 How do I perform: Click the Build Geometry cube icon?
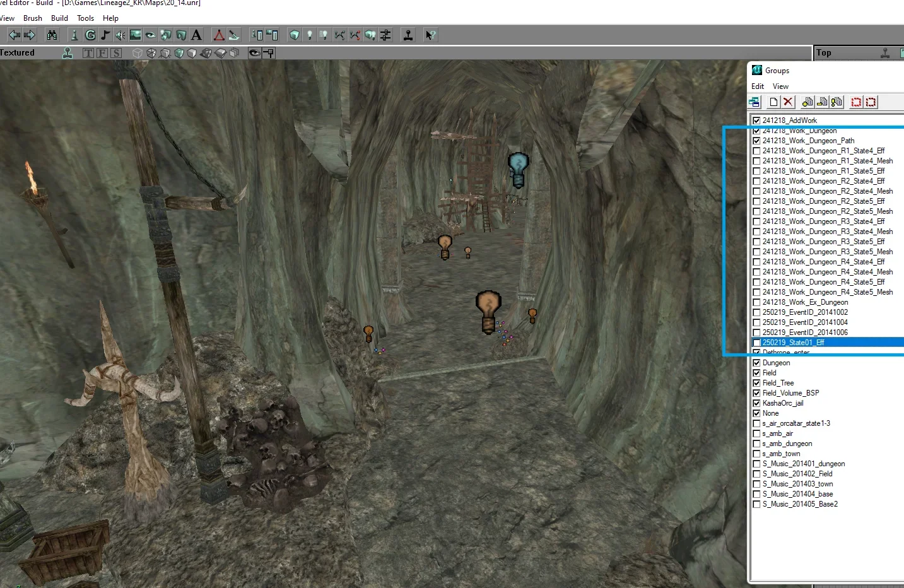tap(295, 35)
